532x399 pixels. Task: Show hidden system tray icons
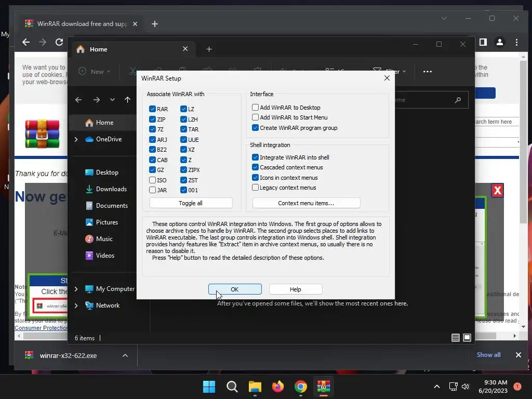point(437,387)
